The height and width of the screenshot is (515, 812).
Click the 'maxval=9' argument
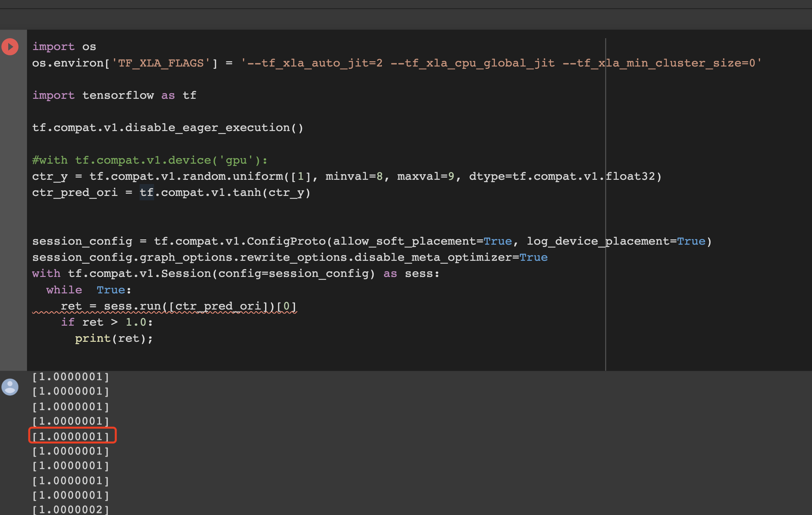point(425,176)
